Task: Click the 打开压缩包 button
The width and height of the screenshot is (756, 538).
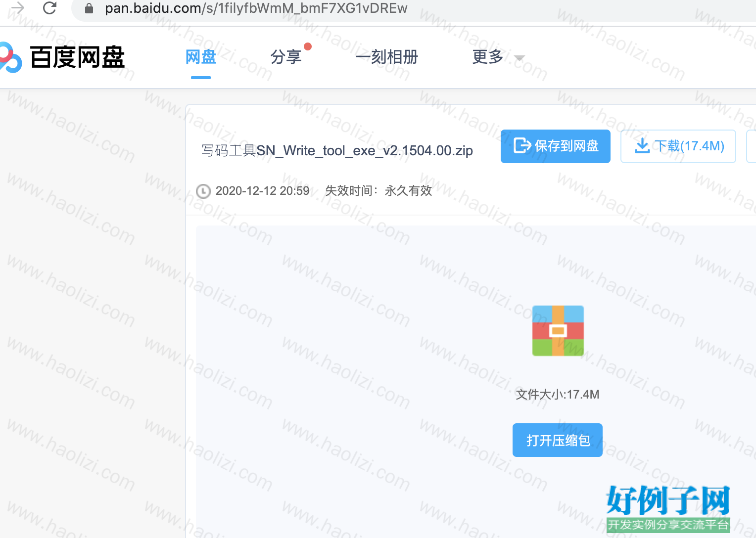Action: [558, 440]
